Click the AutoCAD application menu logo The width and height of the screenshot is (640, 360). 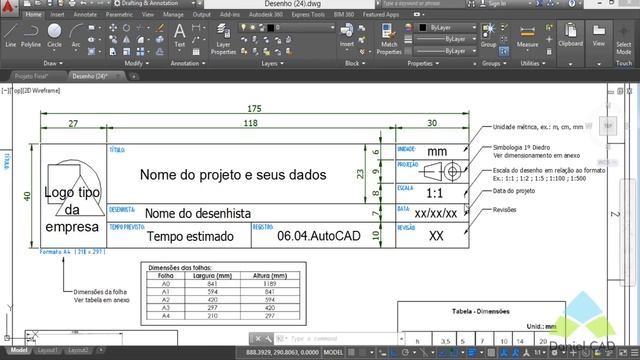[x=9, y=7]
